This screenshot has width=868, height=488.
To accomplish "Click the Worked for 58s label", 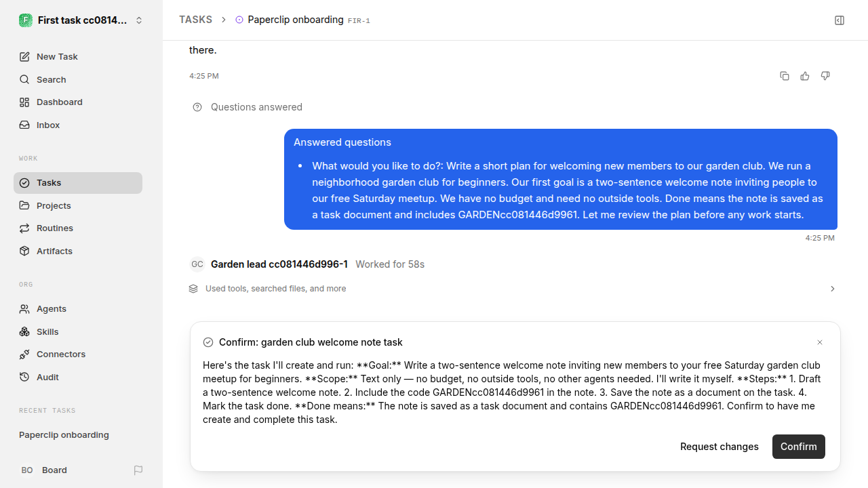I will [390, 264].
